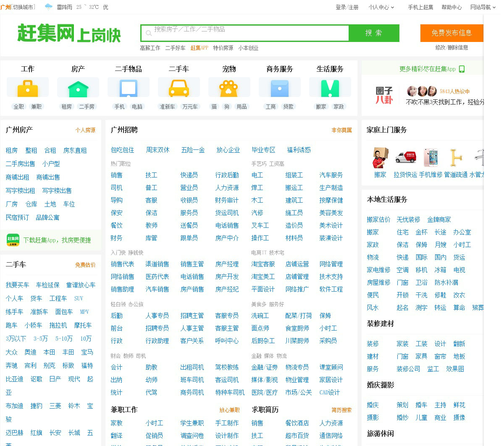Focus the 搜索房子/工作/二手物品 search field
The height and width of the screenshot is (446, 504).
(248, 33)
